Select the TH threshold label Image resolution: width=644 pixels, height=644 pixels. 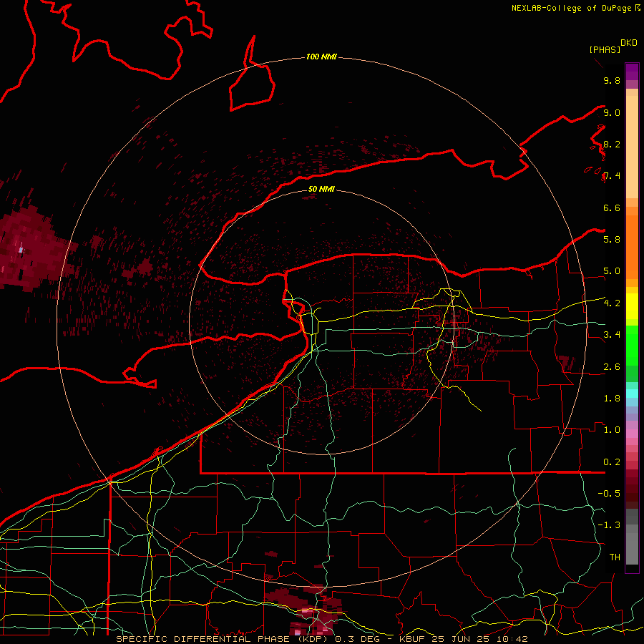615,557
